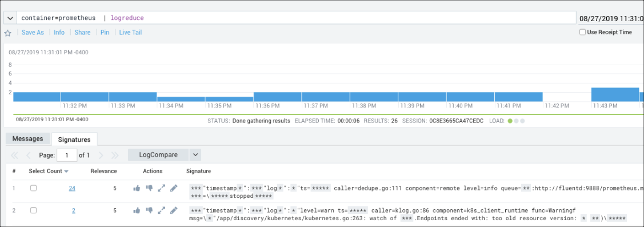Open the count 24 link in row 1
Image resolution: width=644 pixels, height=227 pixels.
coord(72,188)
